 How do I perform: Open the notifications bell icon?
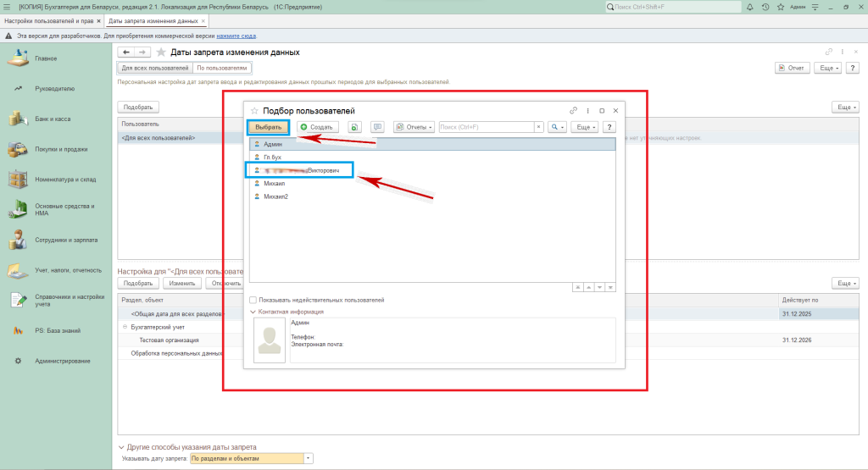[750, 7]
